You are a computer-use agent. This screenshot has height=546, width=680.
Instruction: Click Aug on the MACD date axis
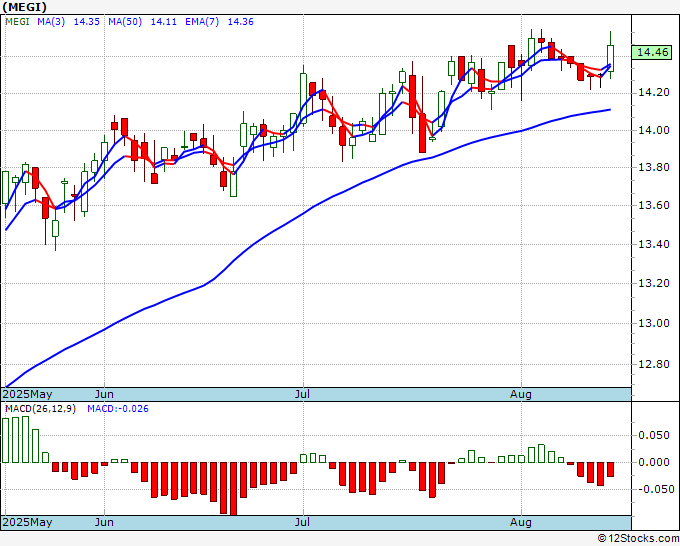point(521,522)
